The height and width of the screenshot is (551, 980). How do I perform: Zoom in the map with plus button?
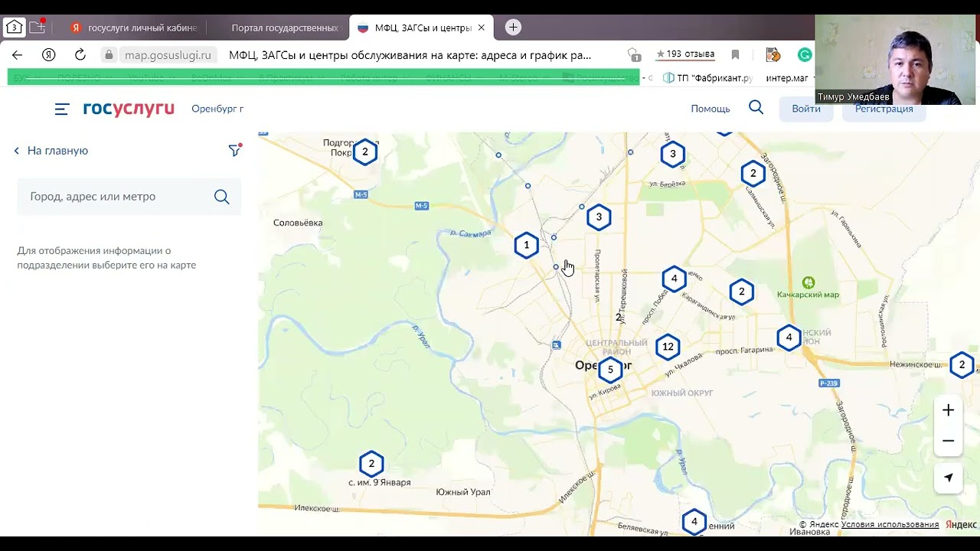(x=948, y=410)
